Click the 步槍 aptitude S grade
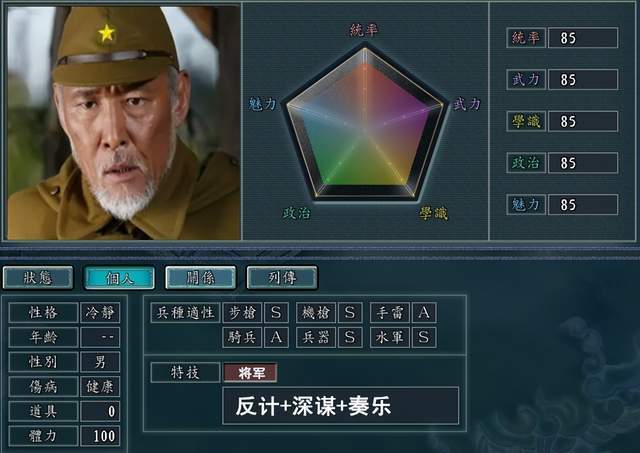 pos(276,313)
